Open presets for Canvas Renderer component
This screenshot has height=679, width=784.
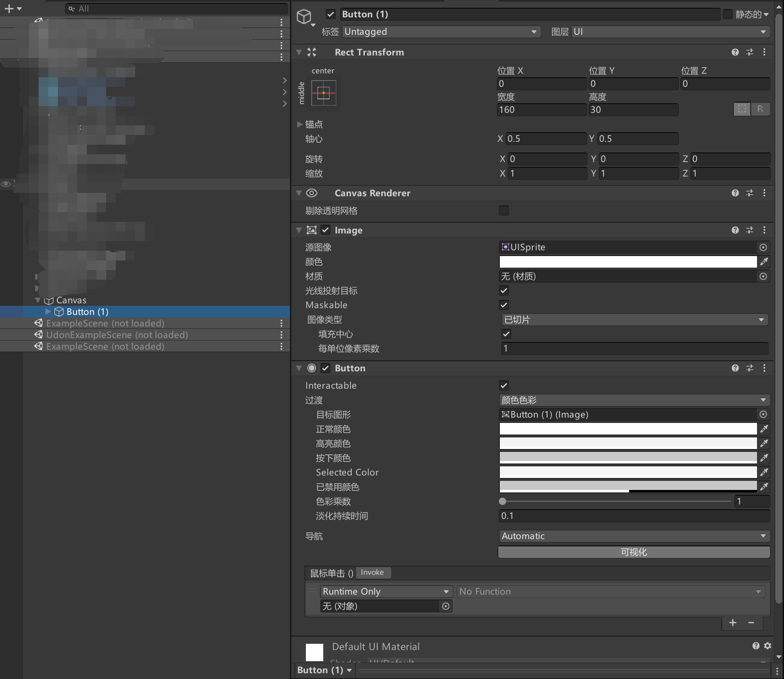click(749, 193)
